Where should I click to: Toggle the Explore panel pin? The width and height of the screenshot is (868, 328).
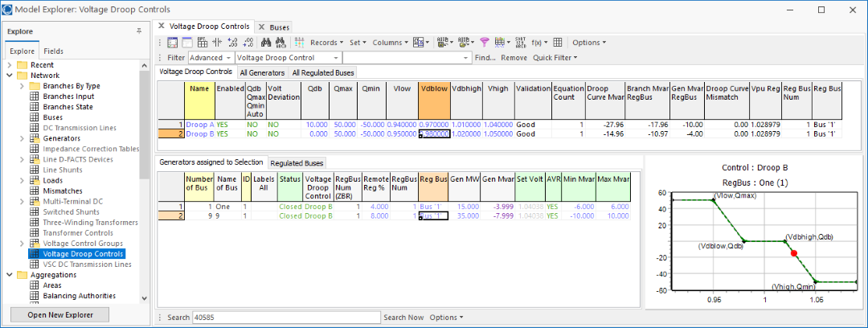pyautogui.click(x=139, y=31)
